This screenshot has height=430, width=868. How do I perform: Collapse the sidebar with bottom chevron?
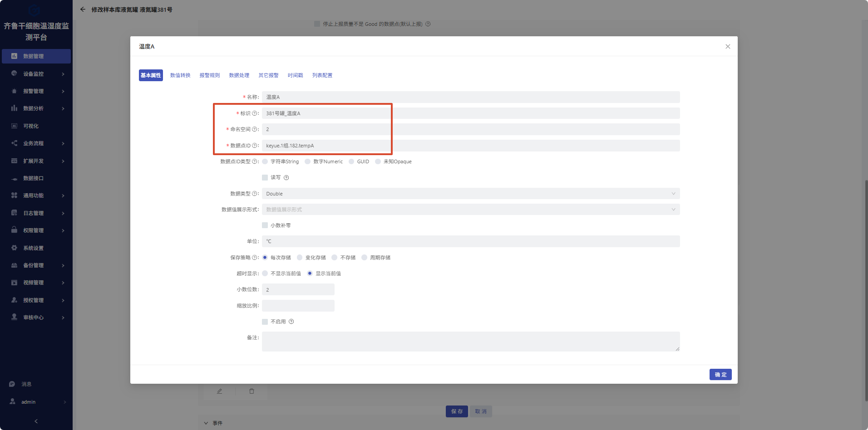[36, 421]
